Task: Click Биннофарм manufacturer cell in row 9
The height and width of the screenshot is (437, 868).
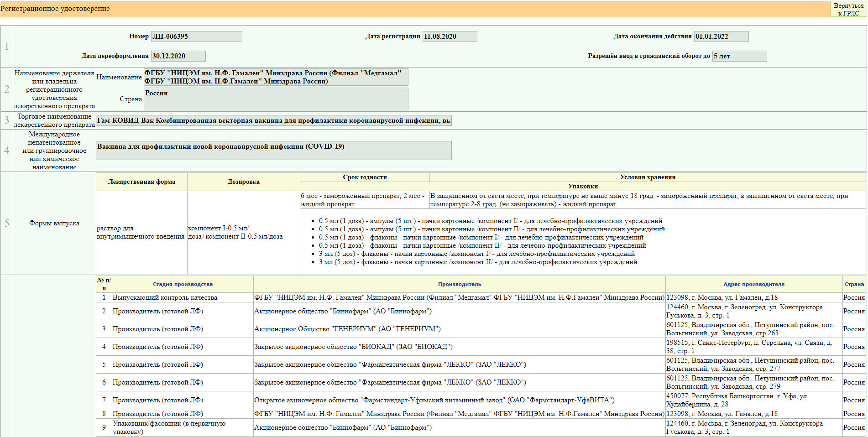Action: 460,427
